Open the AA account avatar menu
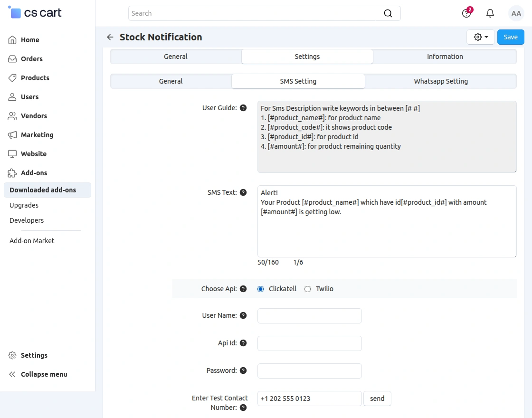This screenshot has height=418, width=532. [516, 13]
